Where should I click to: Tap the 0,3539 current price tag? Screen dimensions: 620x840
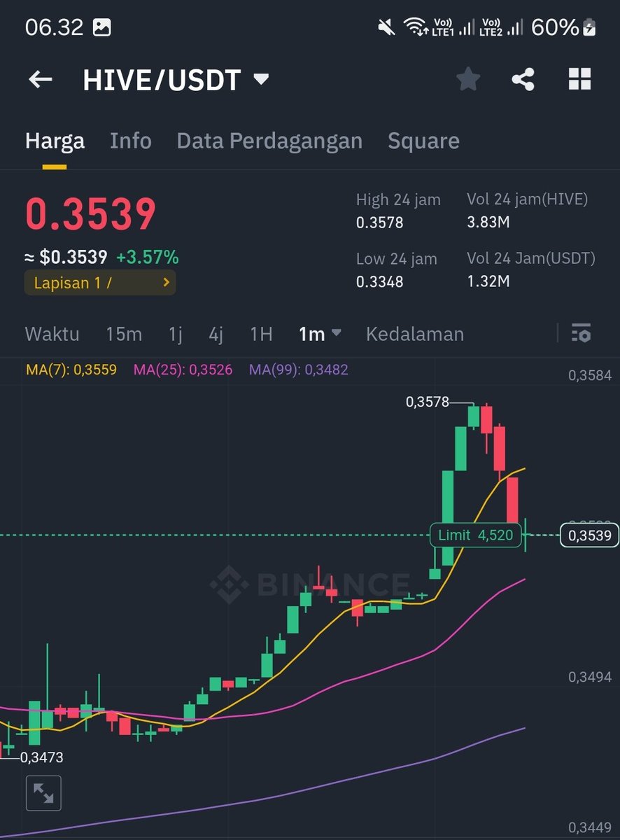pos(589,536)
